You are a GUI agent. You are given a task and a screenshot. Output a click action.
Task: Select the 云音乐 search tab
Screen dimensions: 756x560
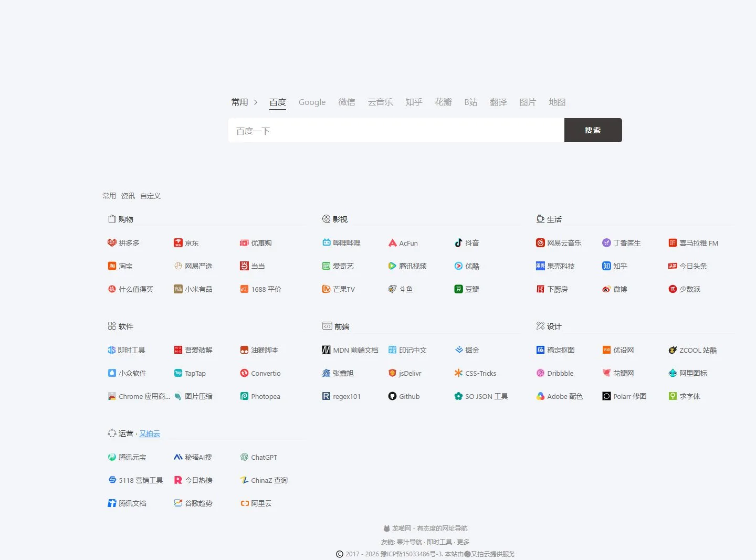[x=380, y=102]
